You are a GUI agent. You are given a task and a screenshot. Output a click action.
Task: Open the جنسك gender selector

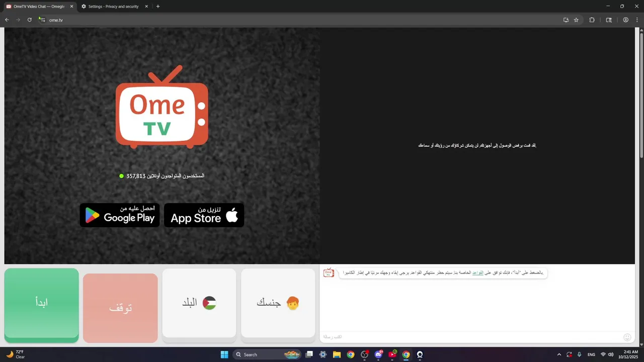point(278,303)
